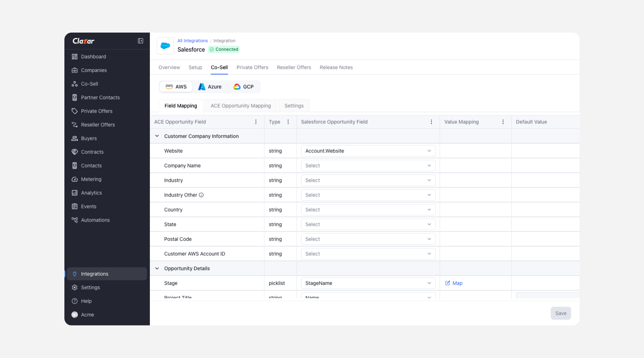Open the Settings sub-tab
644x358 pixels.
(x=294, y=106)
